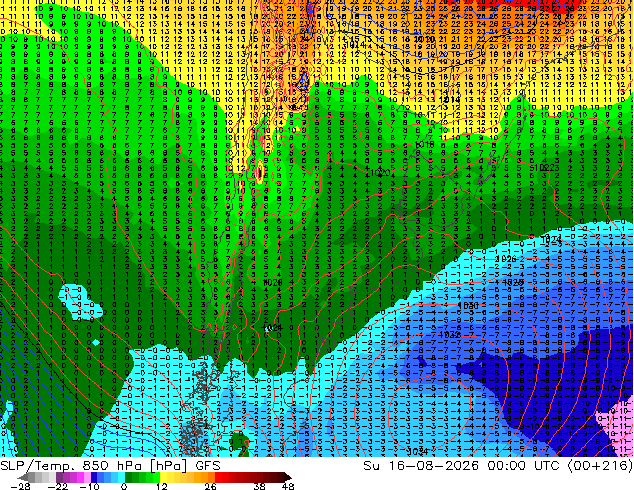Click the 1030 isobar label
This screenshot has height=490, width=634.
tap(468, 306)
